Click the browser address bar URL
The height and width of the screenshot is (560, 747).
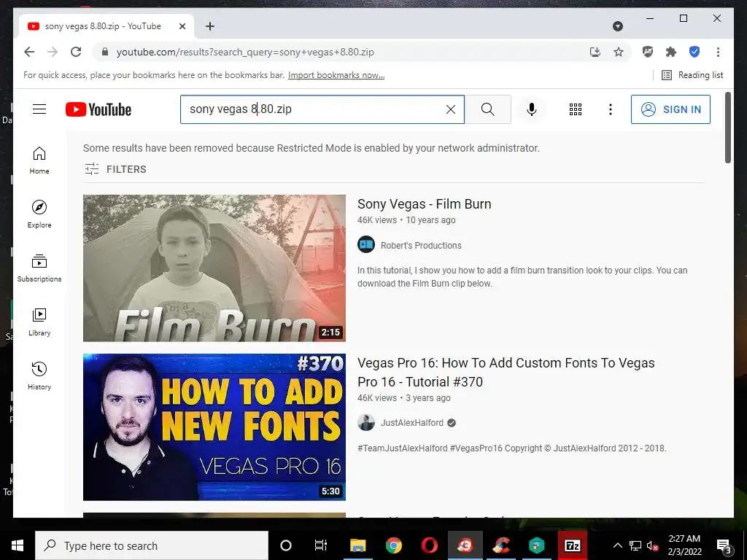(245, 52)
